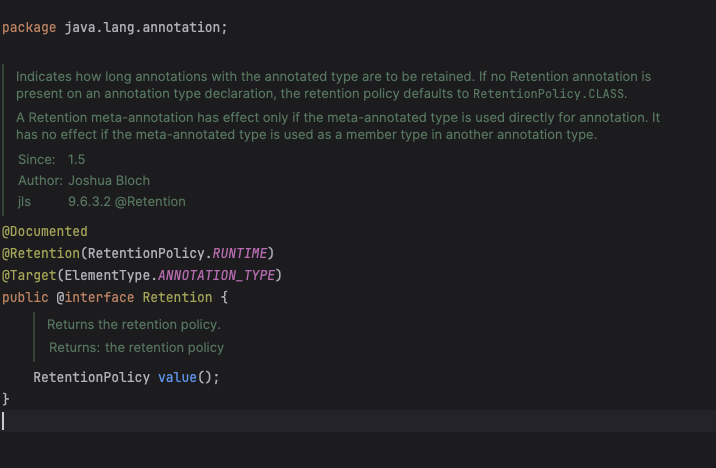Click the @Retention annotation usage
Screen dimensions: 716x468
tap(41, 253)
